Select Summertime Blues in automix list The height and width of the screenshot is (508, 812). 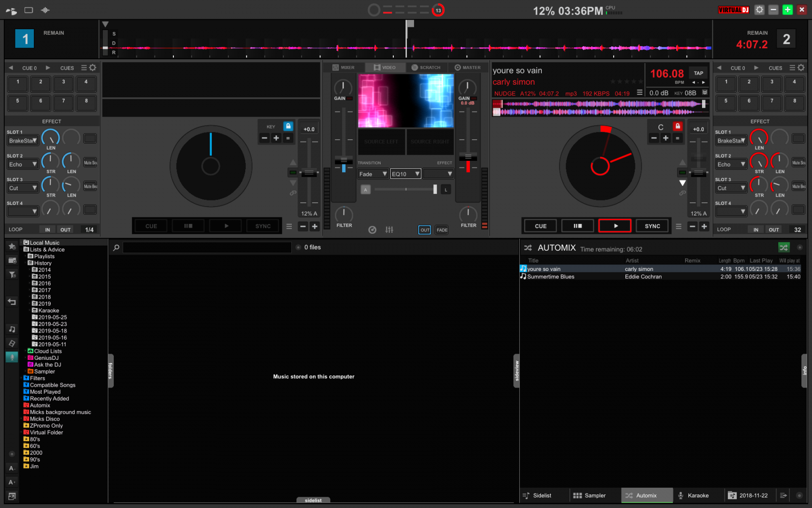point(660,277)
